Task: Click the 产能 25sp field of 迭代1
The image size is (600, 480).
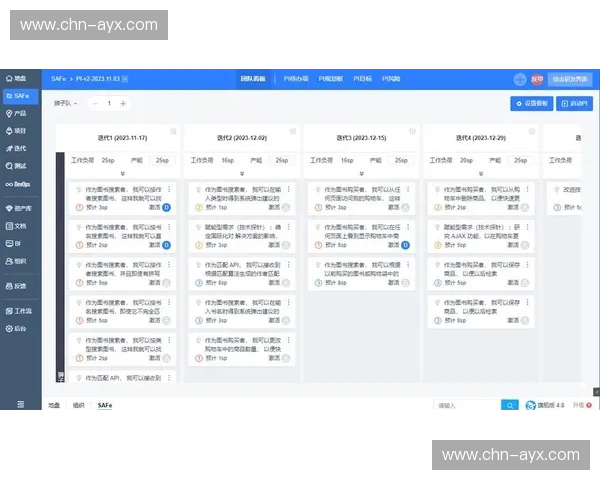Action: [162, 160]
